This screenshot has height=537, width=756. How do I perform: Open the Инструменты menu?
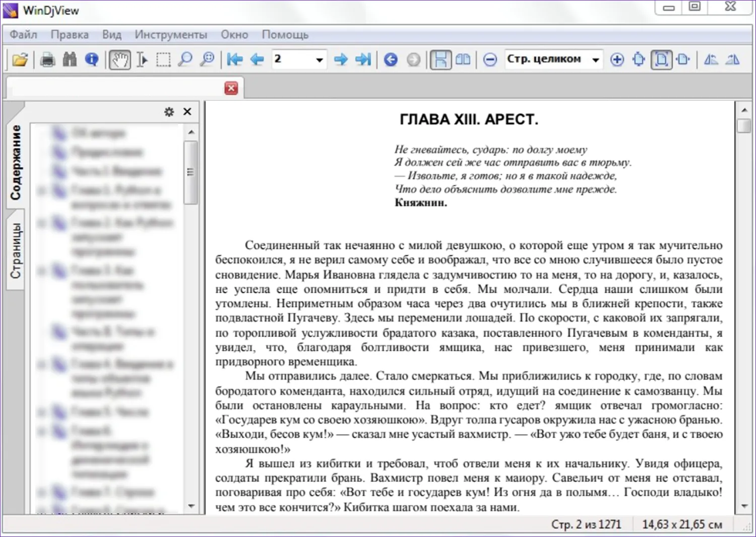[x=170, y=35]
